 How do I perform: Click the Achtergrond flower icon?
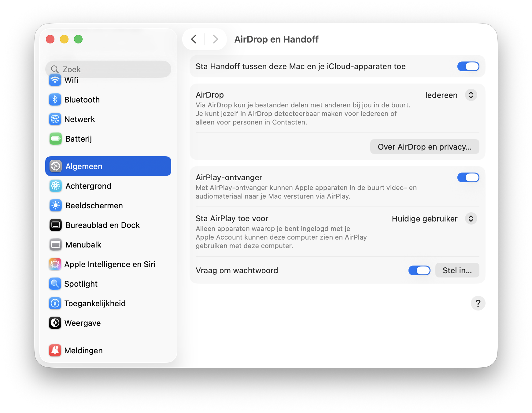click(56, 186)
